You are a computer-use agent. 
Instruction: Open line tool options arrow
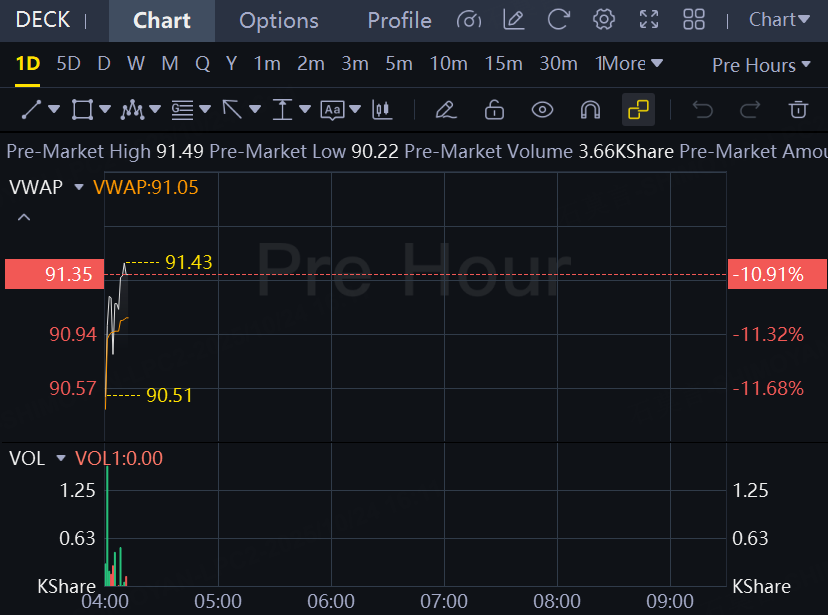click(54, 109)
